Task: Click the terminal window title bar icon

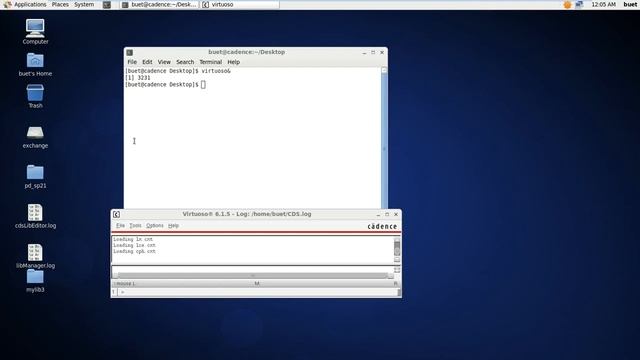Action: [129, 53]
